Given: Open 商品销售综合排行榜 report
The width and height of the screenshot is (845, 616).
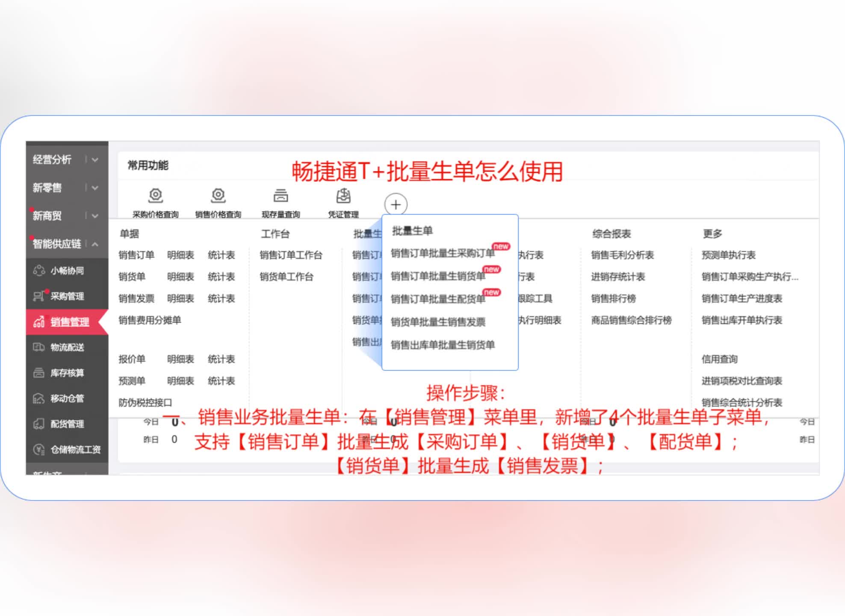Looking at the screenshot, I should 631,320.
